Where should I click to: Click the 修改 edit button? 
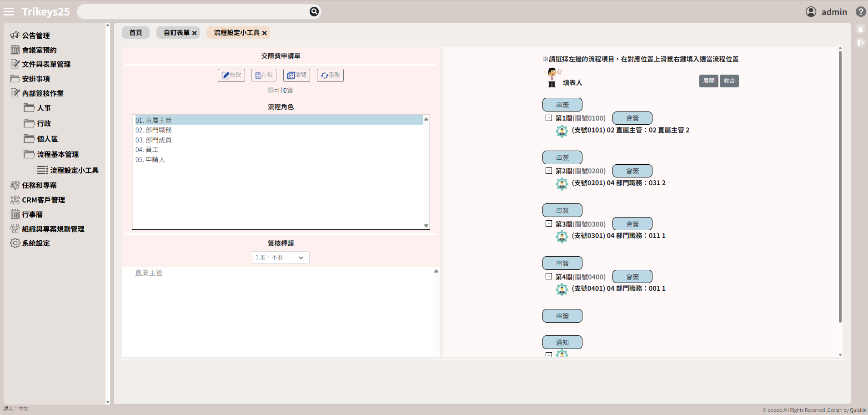[x=231, y=75]
